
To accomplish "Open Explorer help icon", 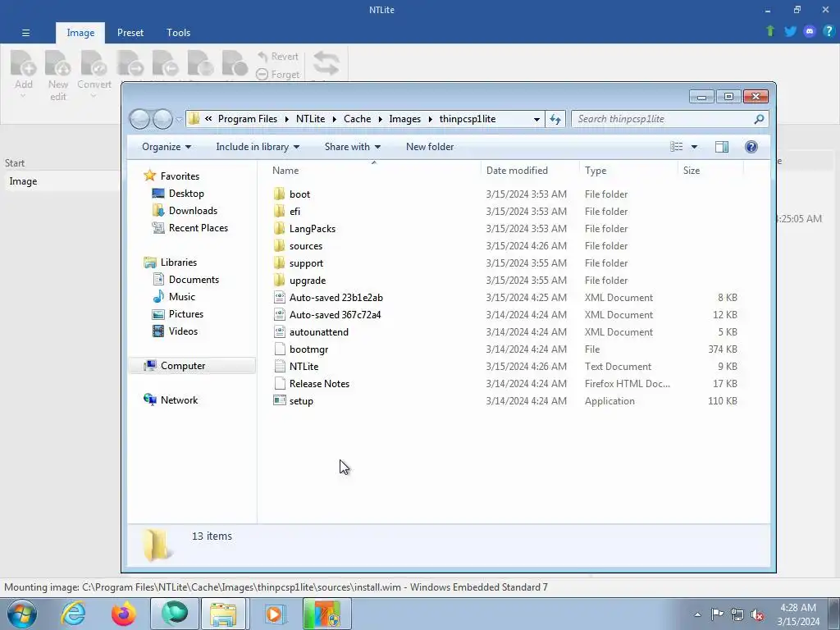I will click(751, 147).
